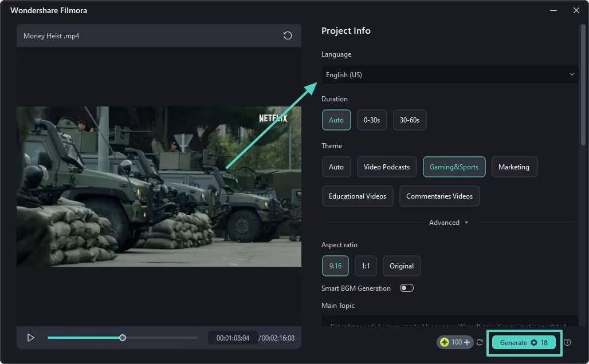Screen dimensions: 589x364
Task: Click the Generate button costing 18 credits
Action: coord(524,343)
